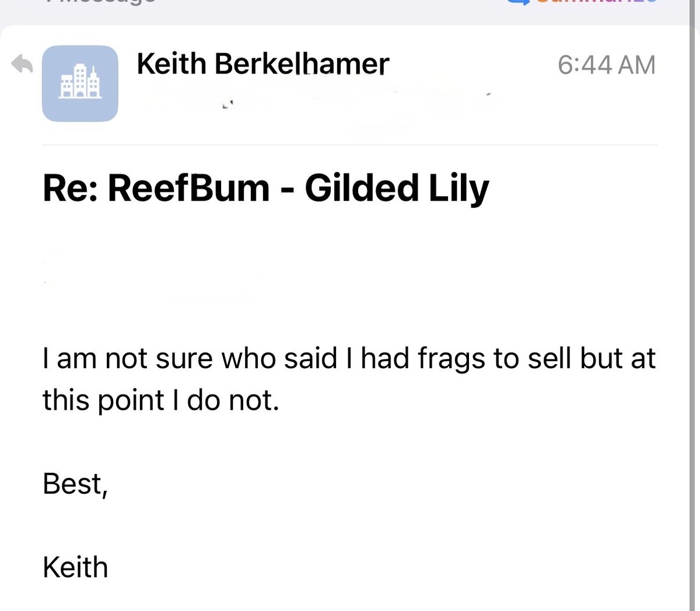Open the blue building contact avatar
This screenshot has height=611, width=700.
(x=80, y=83)
